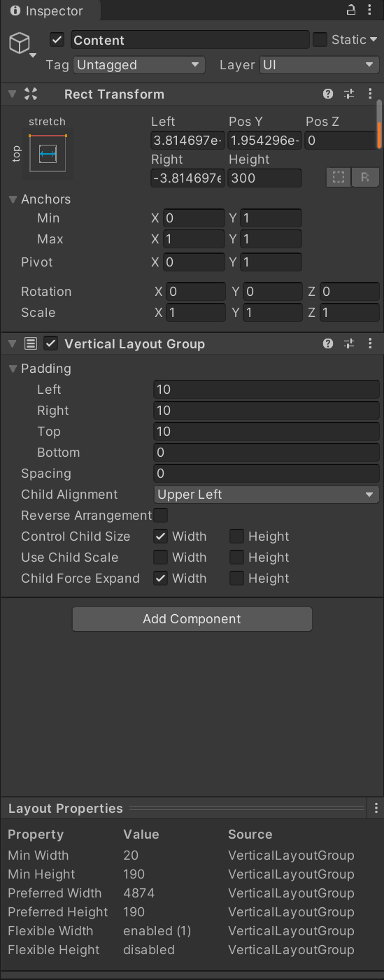Toggle the Static checkbox
The width and height of the screenshot is (384, 980).
click(320, 40)
